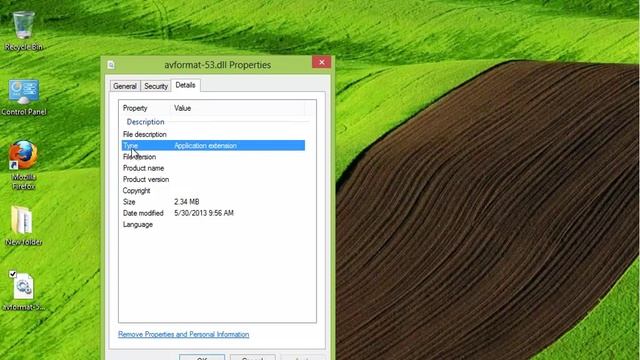
Task: Select the avformat dll file icon on desktop
Action: pos(23,291)
